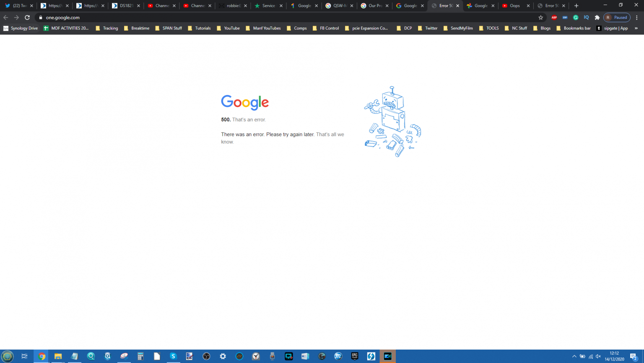644x363 pixels.
Task: Open the Adblock Plus extension
Action: (x=554, y=18)
